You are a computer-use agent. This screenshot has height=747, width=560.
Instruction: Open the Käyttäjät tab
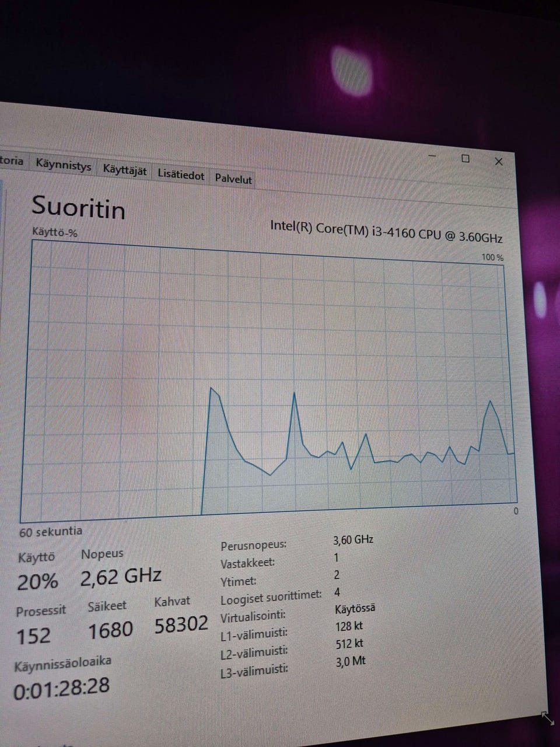tap(125, 170)
